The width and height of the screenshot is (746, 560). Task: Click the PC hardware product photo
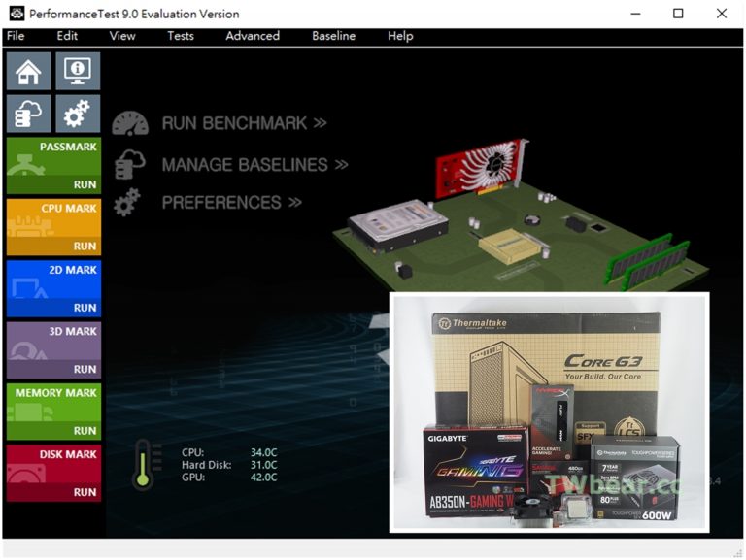[x=549, y=412]
